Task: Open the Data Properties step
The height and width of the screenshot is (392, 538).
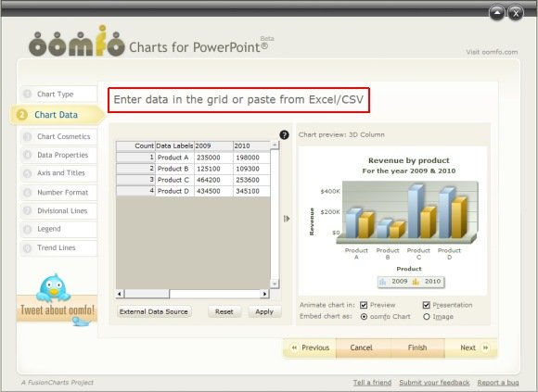Action: click(x=58, y=155)
